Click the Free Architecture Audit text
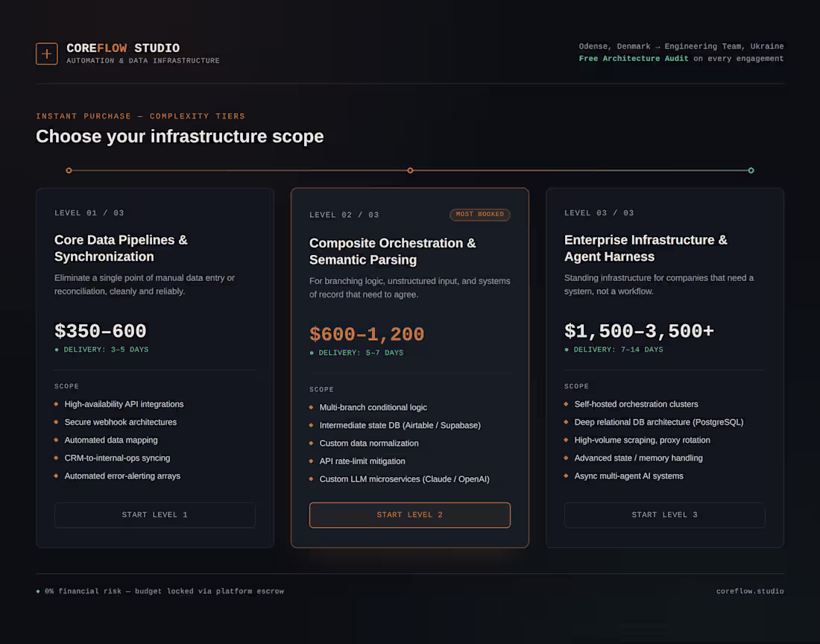 click(x=634, y=59)
